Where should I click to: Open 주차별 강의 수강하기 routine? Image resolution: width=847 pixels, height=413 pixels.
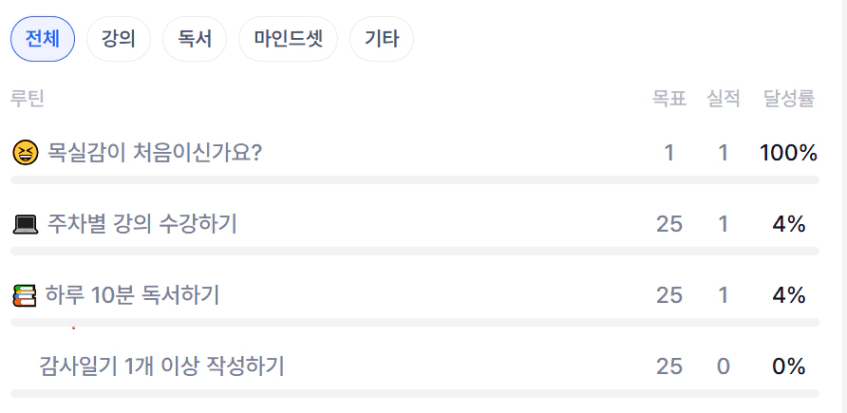142,224
